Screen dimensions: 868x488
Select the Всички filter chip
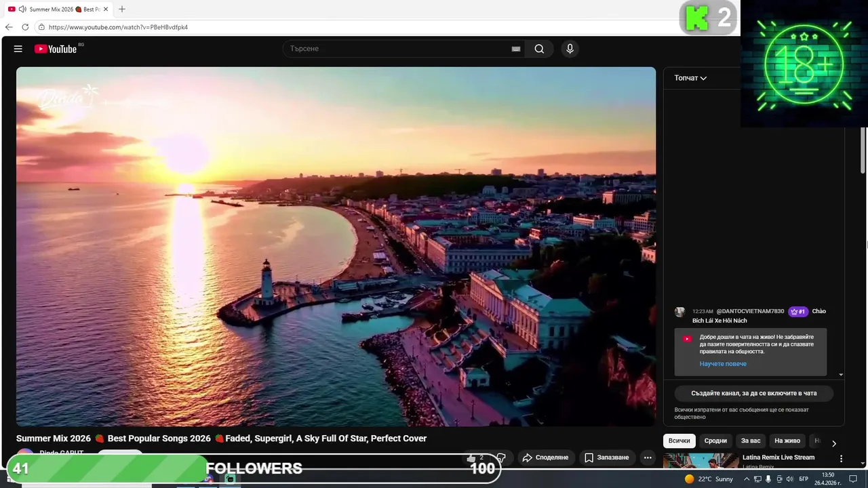[x=679, y=441]
